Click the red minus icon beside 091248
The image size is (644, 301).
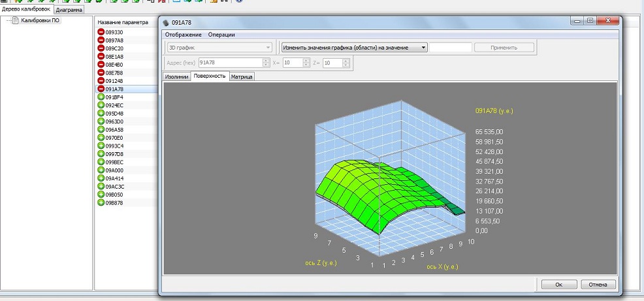pyautogui.click(x=101, y=81)
